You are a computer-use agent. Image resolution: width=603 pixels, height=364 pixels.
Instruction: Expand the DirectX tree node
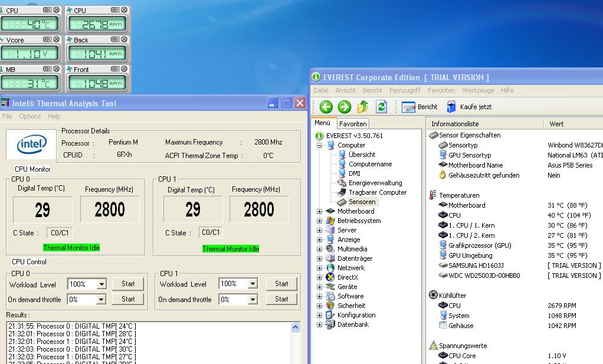pyautogui.click(x=319, y=277)
